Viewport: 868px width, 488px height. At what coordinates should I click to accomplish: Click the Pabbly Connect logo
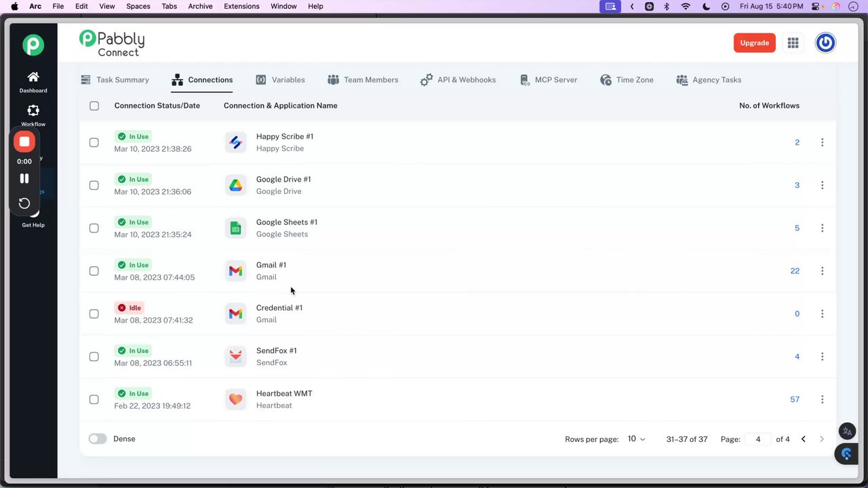[112, 43]
